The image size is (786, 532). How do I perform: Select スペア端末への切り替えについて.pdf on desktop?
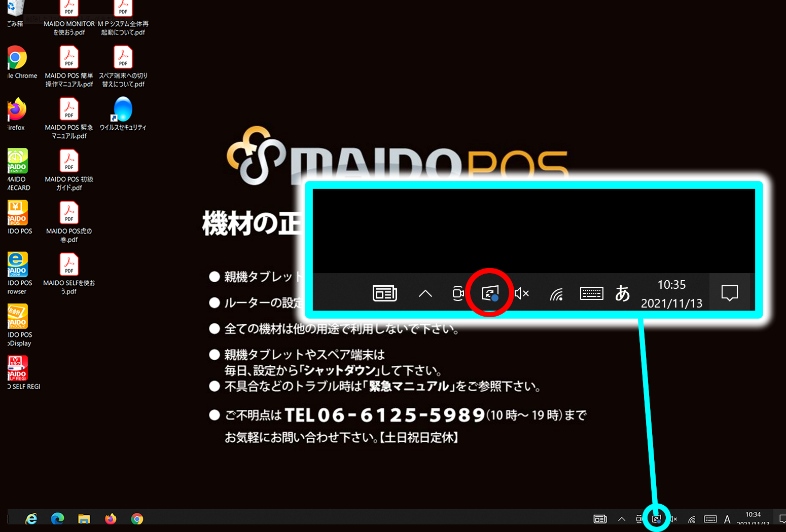[x=123, y=66]
